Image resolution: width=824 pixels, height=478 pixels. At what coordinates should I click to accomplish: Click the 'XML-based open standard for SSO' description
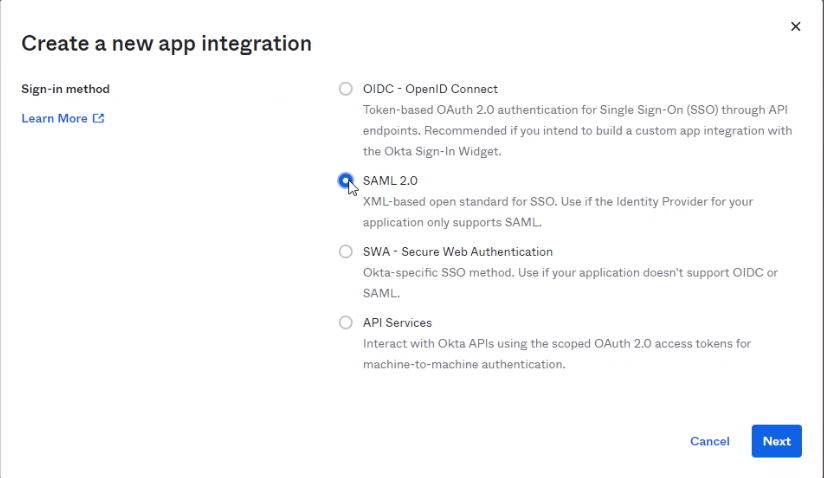click(558, 201)
